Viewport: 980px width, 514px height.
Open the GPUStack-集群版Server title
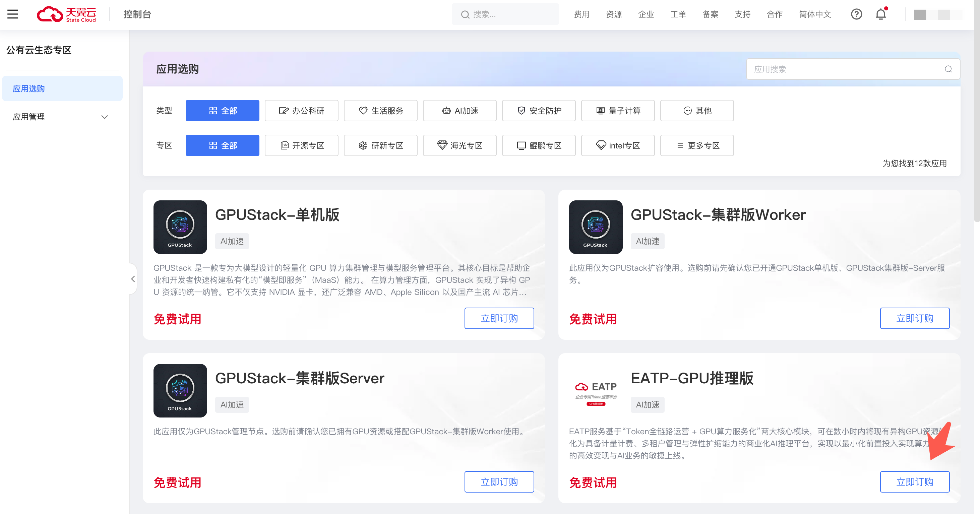pyautogui.click(x=300, y=378)
